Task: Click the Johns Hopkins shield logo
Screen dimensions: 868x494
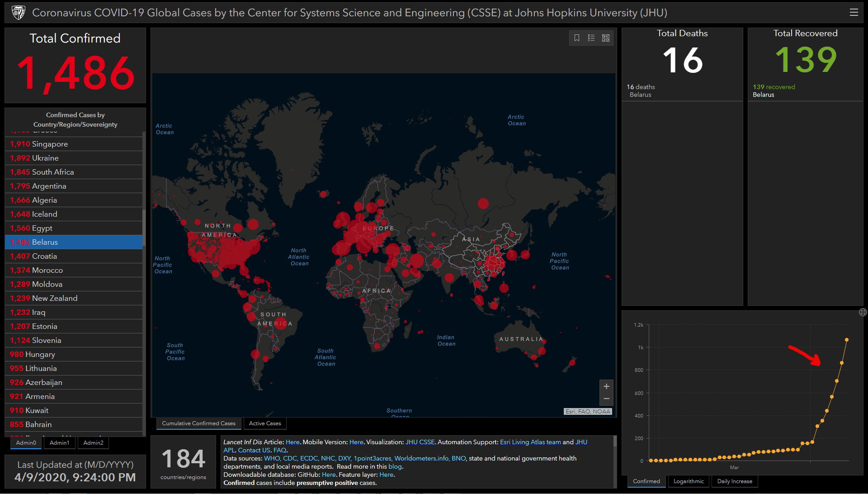Action: coord(18,13)
